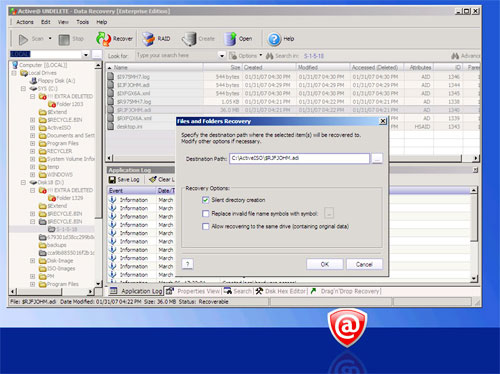Screen dimensions: 500x374
Task: Open the LOCAL computer combo box dropdown
Action: [x=86, y=54]
